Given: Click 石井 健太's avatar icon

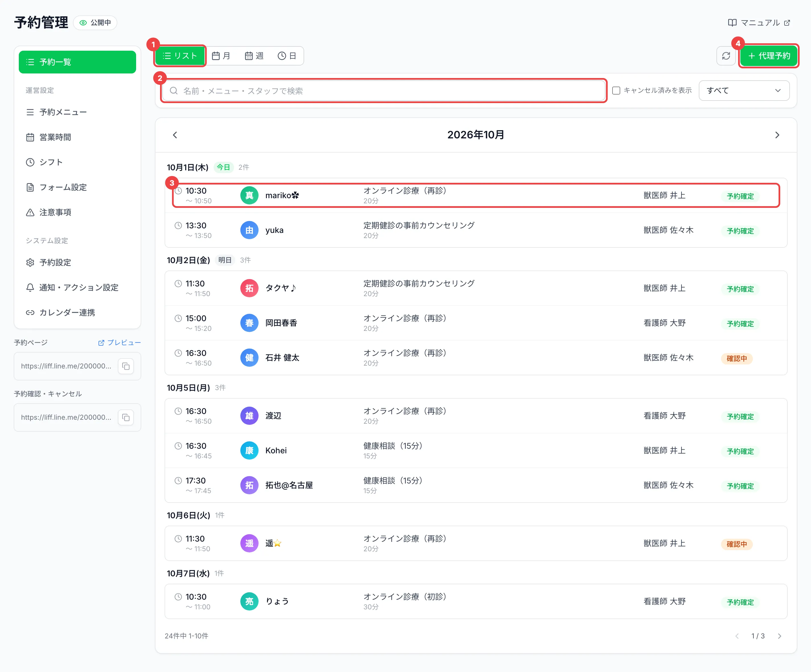Looking at the screenshot, I should pyautogui.click(x=249, y=358).
